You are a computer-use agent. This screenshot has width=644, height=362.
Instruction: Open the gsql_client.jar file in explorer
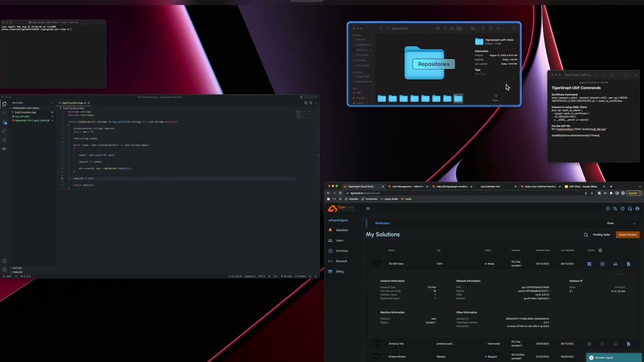(31, 121)
